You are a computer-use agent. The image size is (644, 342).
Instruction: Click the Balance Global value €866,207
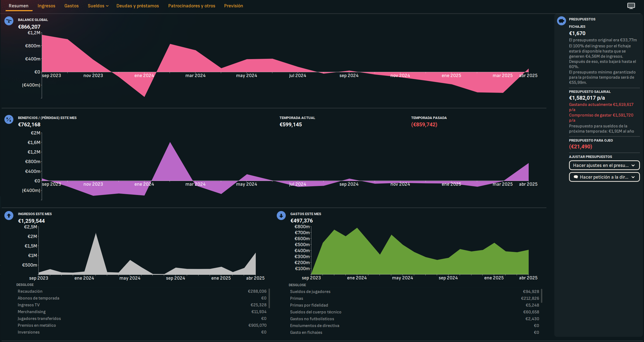29,27
